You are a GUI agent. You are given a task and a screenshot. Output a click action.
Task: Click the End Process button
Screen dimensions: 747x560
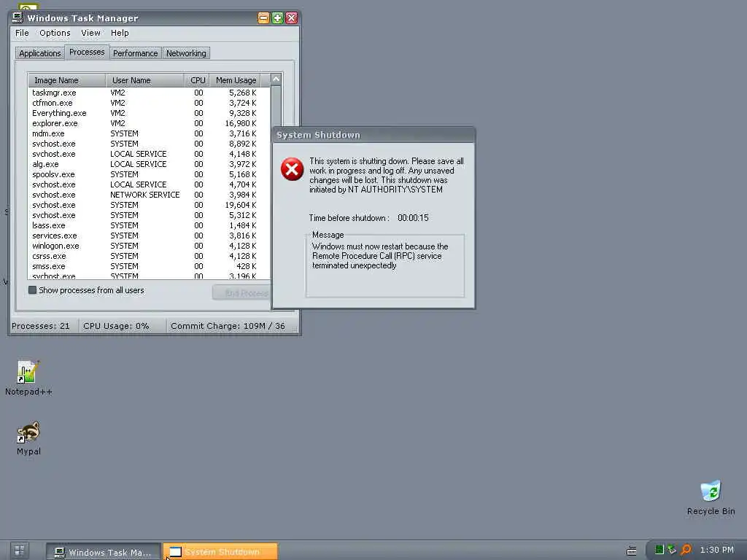pos(241,293)
